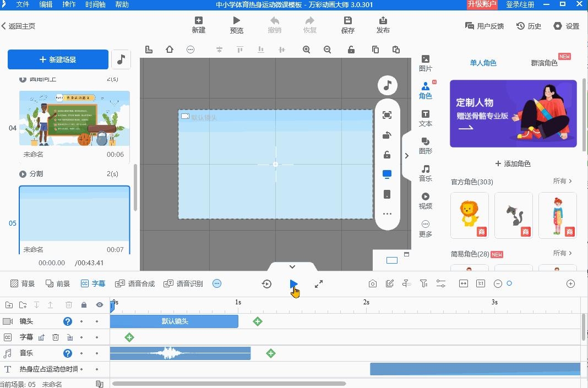Viewport: 588px width, 388px height.
Task: Select the scene 04 thumbnail
Action: (74, 119)
